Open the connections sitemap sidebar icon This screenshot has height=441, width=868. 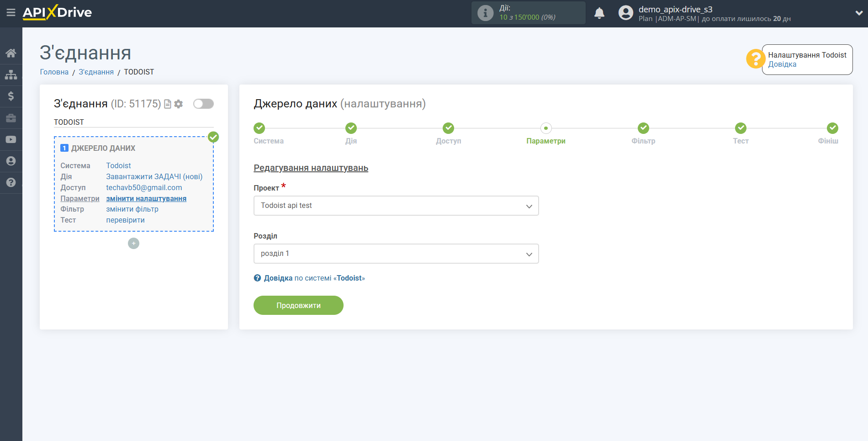(x=11, y=74)
